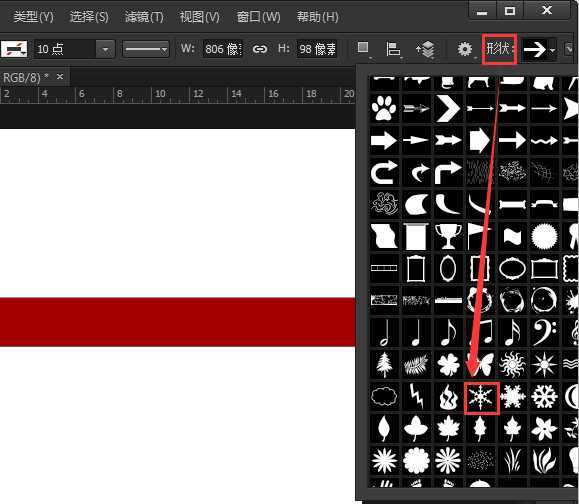Open the 滤镜(T) menu
Screen dimensions: 579x504
point(144,17)
